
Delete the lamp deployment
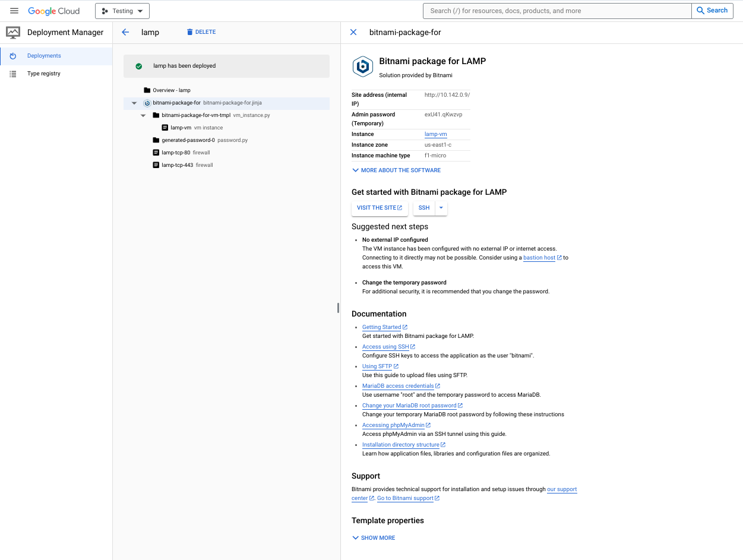(201, 32)
